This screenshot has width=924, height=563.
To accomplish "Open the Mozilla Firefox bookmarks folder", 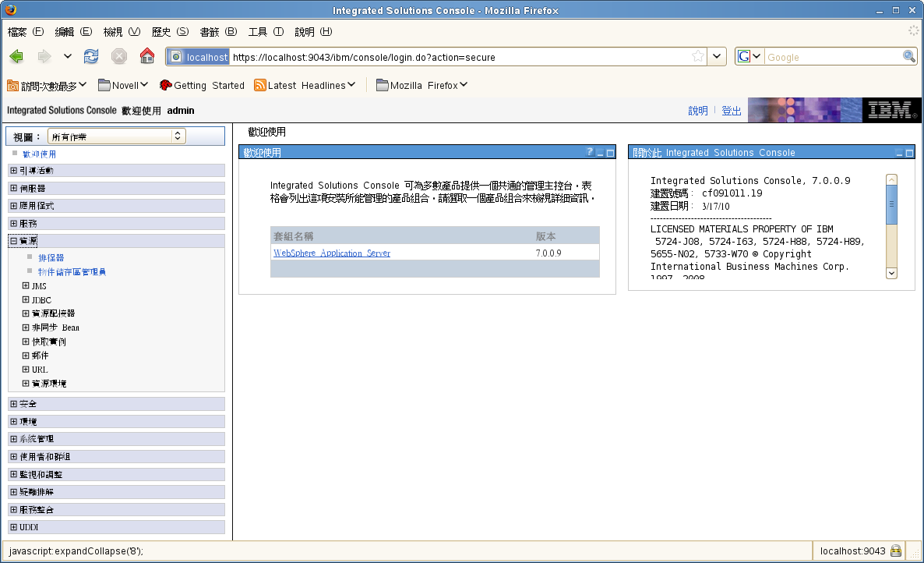I will 422,86.
